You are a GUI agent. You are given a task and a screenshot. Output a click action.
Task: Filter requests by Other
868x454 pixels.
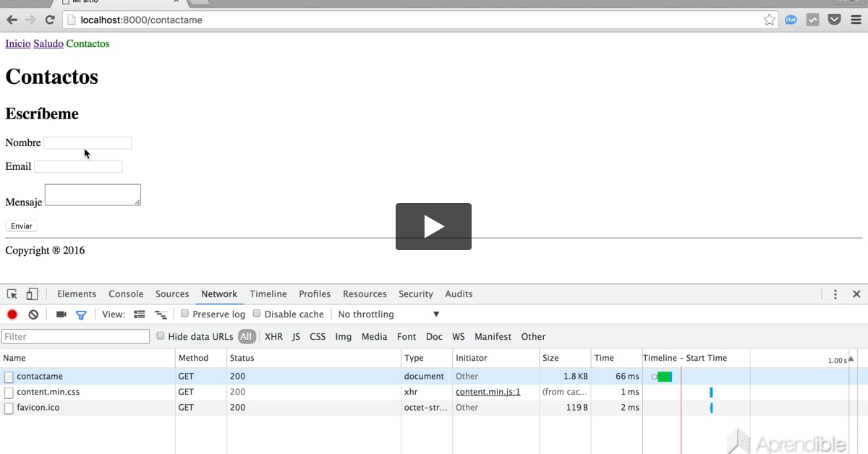point(533,337)
